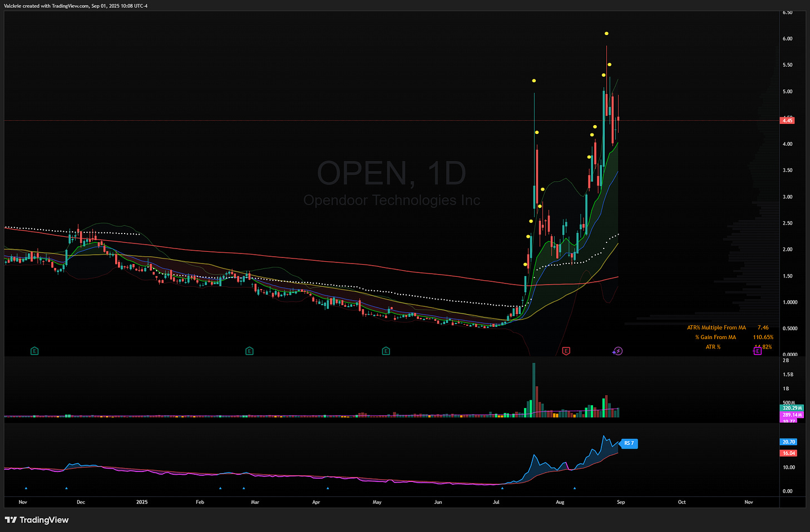This screenshot has width=810, height=532.
Task: Click the 5.00 price axis label
Action: point(787,92)
